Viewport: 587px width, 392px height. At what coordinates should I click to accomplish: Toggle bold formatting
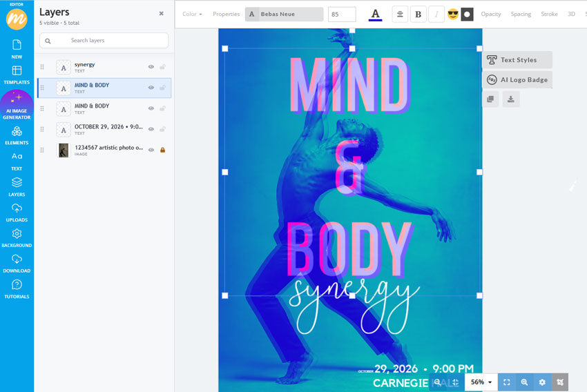pyautogui.click(x=418, y=14)
